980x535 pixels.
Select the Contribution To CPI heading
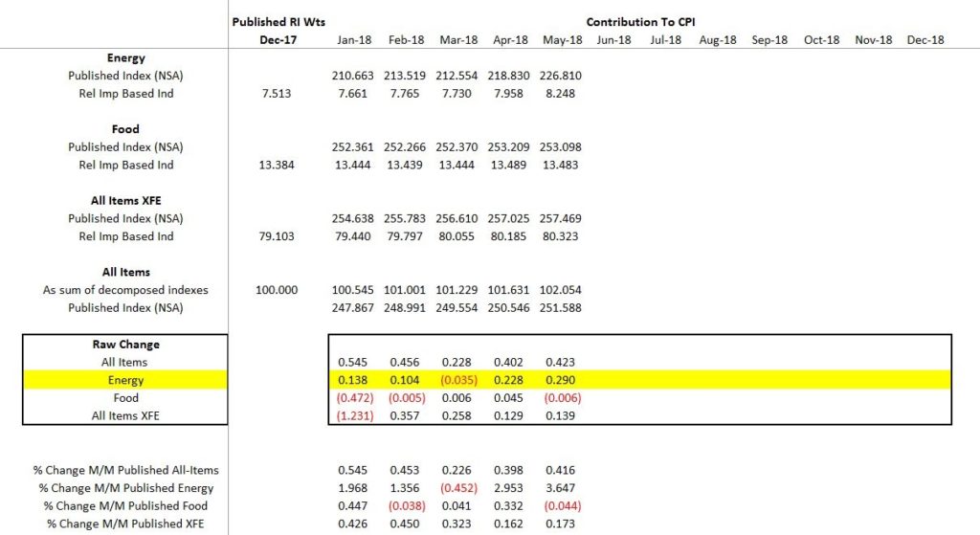point(639,21)
